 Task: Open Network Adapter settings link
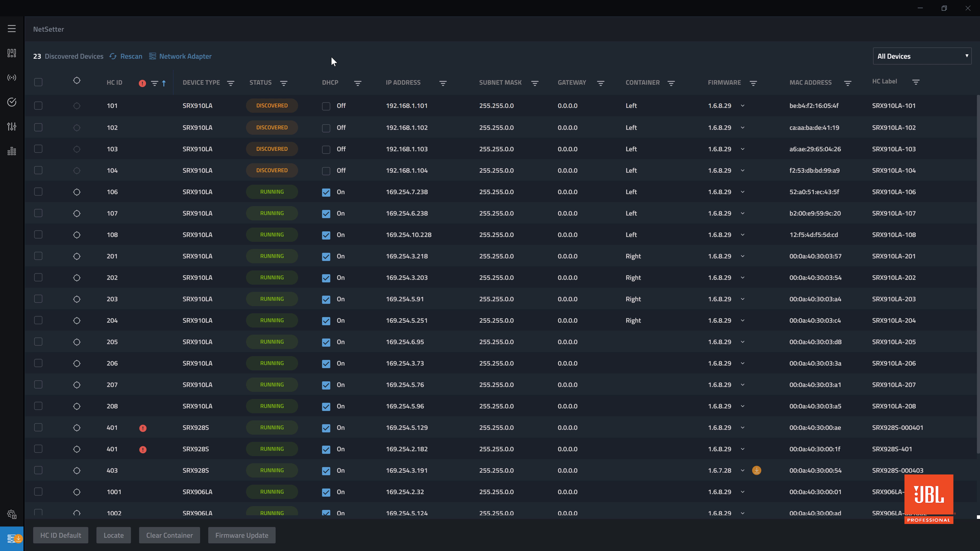tap(185, 56)
